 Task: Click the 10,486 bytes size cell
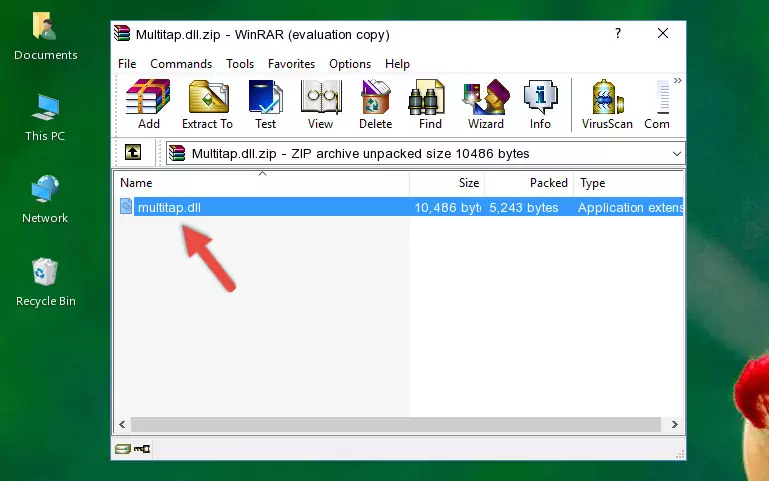tap(447, 207)
